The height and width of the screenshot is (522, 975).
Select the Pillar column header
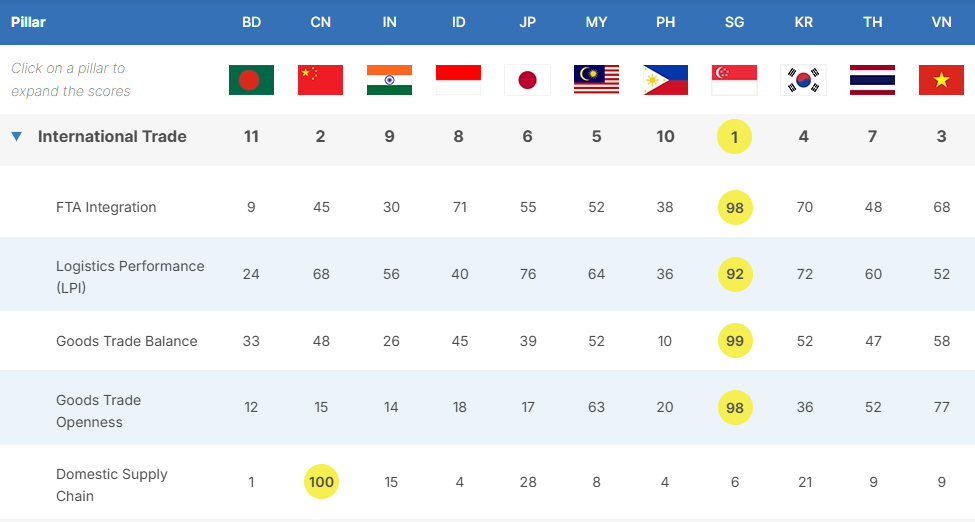pos(28,22)
